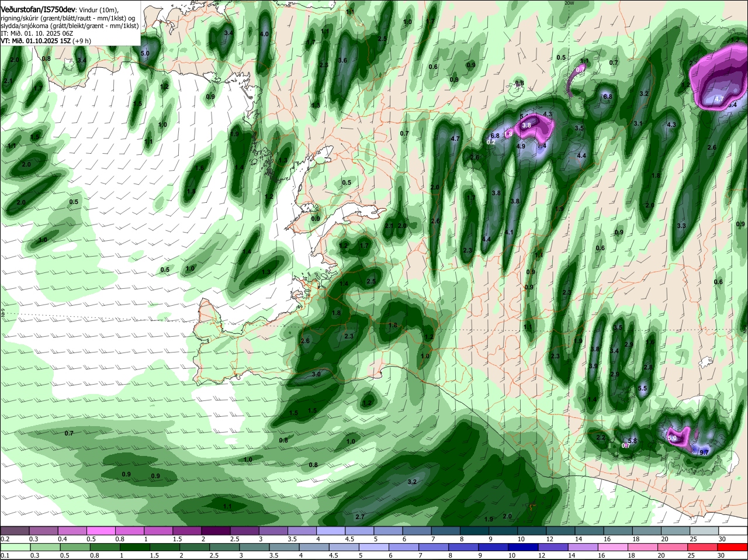Click the 5.5 precipitation value on the map

[642, 388]
